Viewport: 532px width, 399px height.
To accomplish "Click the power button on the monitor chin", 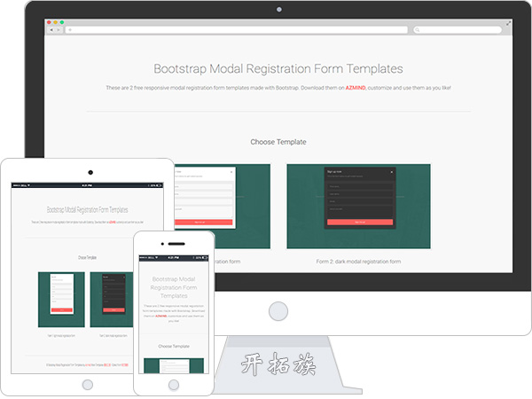I will (278, 311).
